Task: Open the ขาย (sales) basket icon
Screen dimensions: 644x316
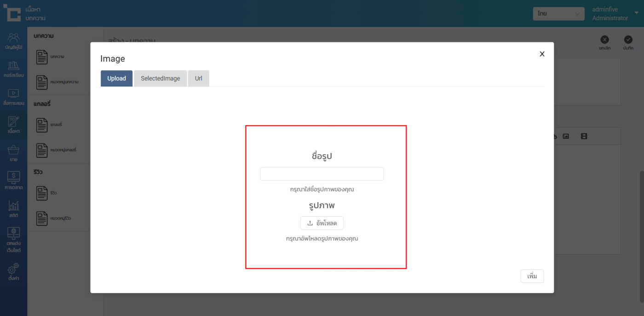Action: (x=13, y=153)
